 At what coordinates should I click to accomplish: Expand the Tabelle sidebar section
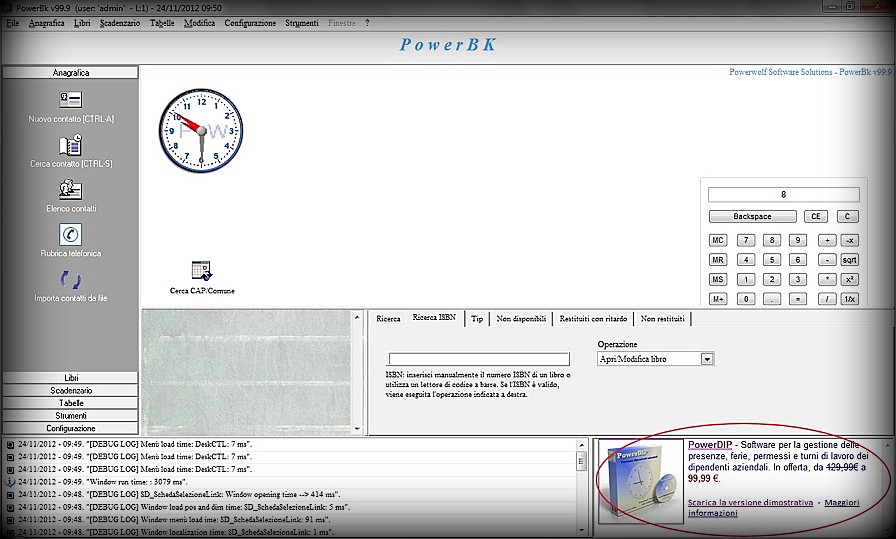point(71,403)
